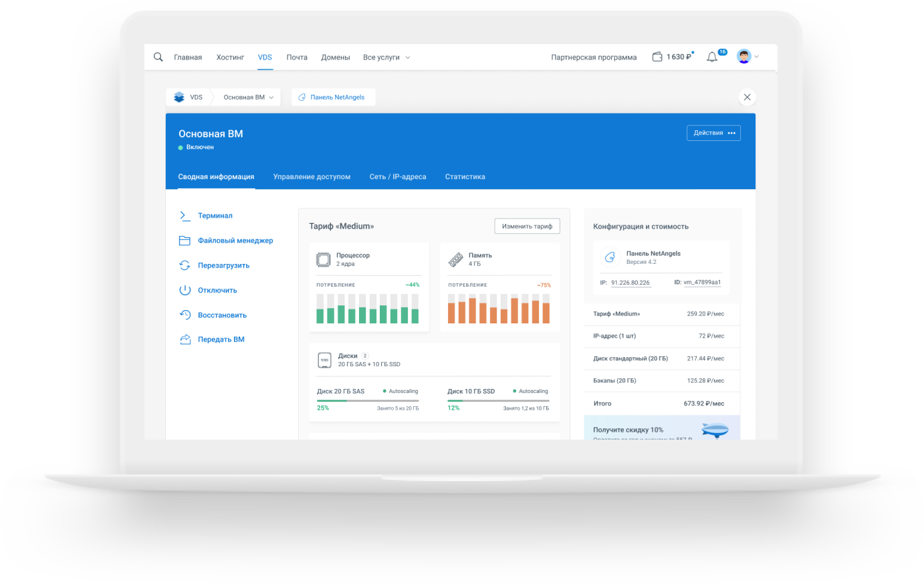This screenshot has height=584, width=924.
Task: Open Хостинг in top menu
Action: [x=230, y=57]
